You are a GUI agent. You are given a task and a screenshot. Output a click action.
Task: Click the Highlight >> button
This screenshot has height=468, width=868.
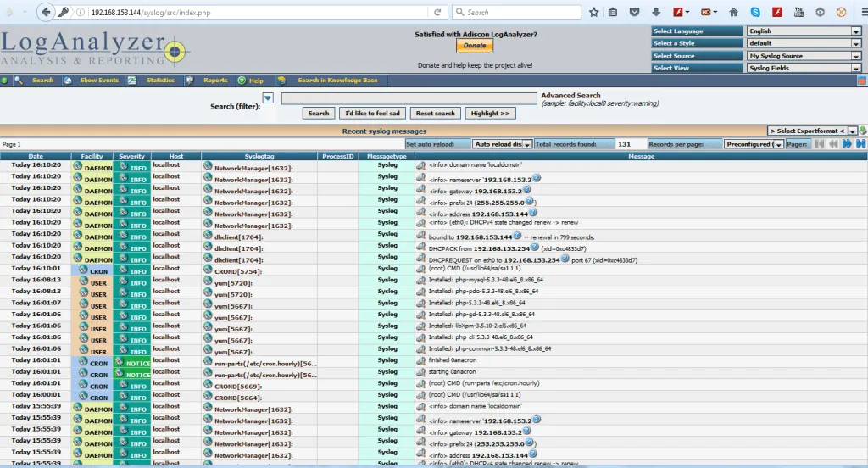coord(490,113)
